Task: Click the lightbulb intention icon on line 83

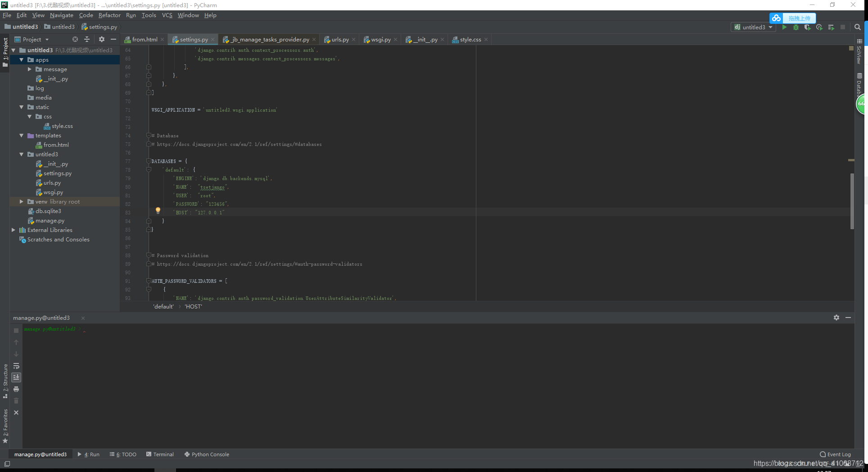Action: (158, 210)
